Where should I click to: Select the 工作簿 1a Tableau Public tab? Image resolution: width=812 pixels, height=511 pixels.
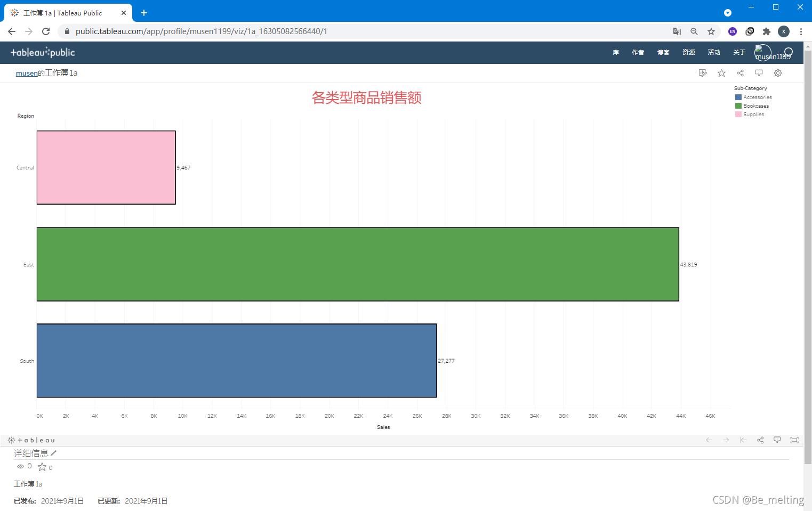(68, 13)
